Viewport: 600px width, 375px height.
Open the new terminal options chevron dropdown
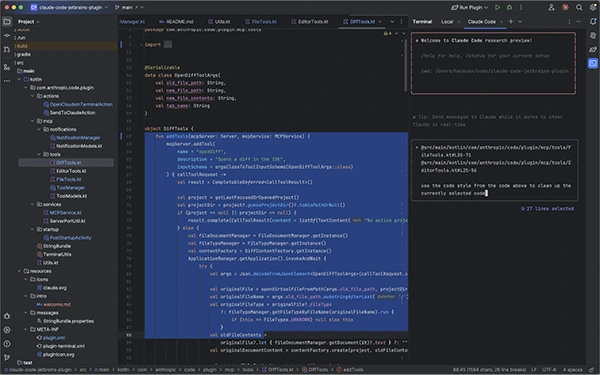(520, 22)
